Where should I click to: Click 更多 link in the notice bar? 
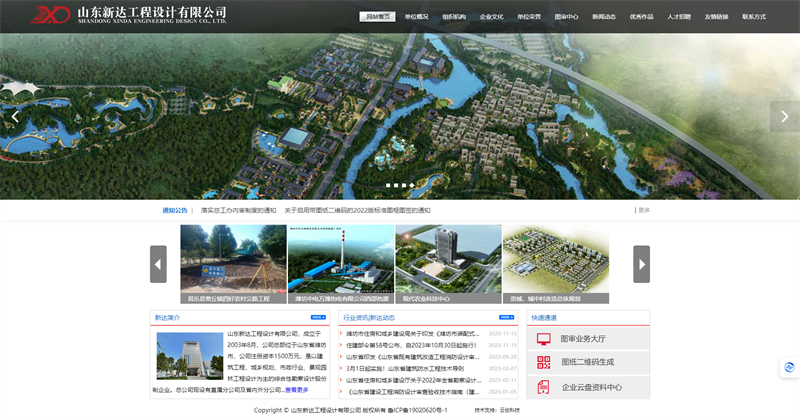coord(643,210)
